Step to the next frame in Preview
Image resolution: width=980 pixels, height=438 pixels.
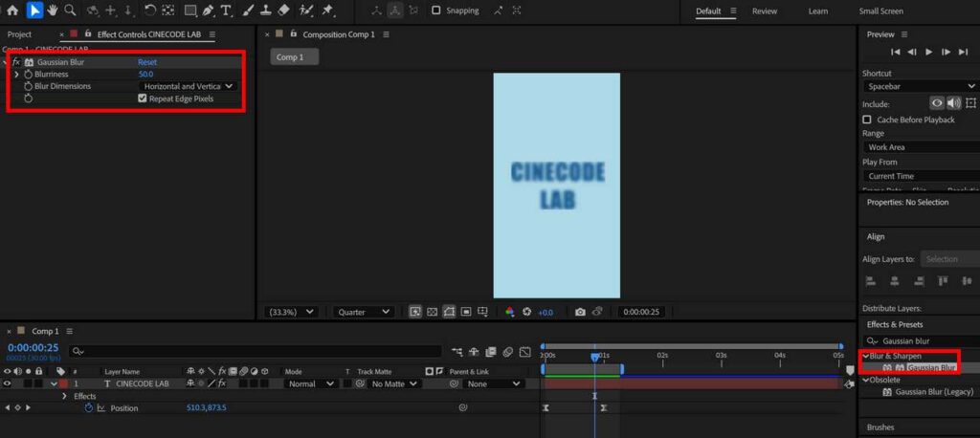pyautogui.click(x=946, y=52)
